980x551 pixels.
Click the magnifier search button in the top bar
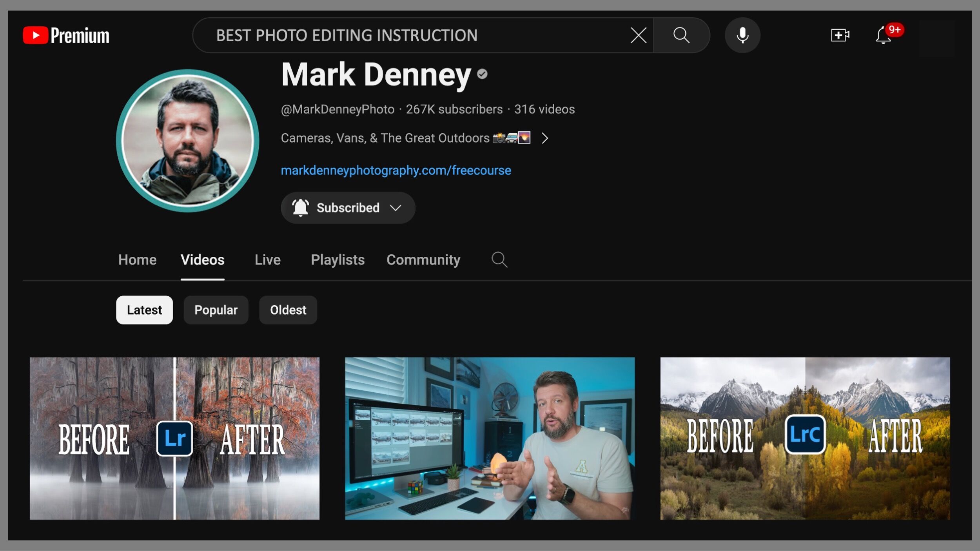tap(681, 35)
